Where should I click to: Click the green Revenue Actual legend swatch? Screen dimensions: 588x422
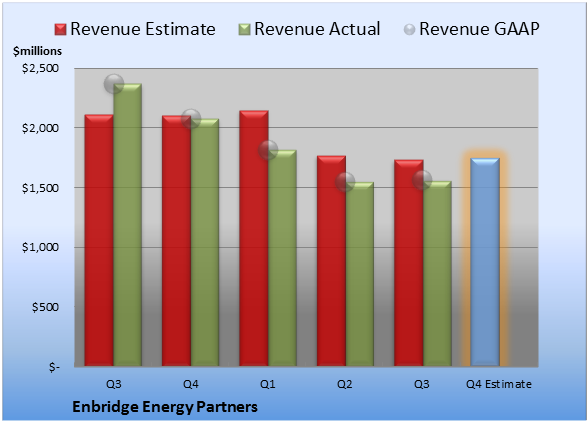244,30
